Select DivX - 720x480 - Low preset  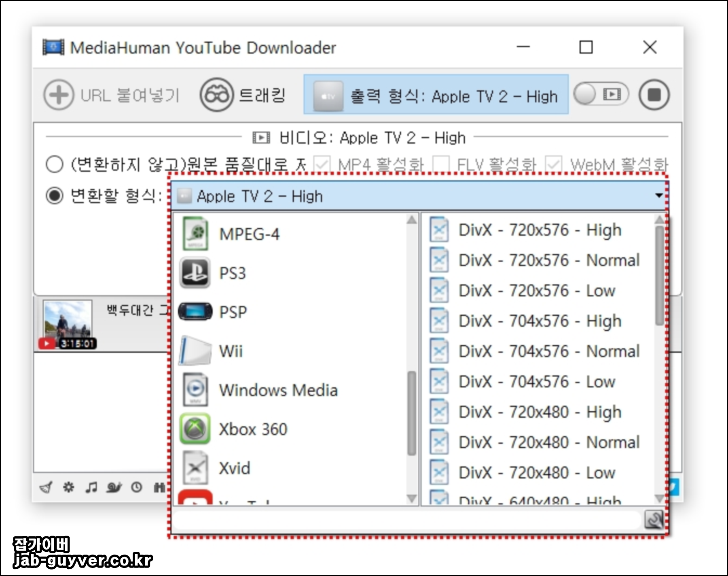pyautogui.click(x=538, y=473)
